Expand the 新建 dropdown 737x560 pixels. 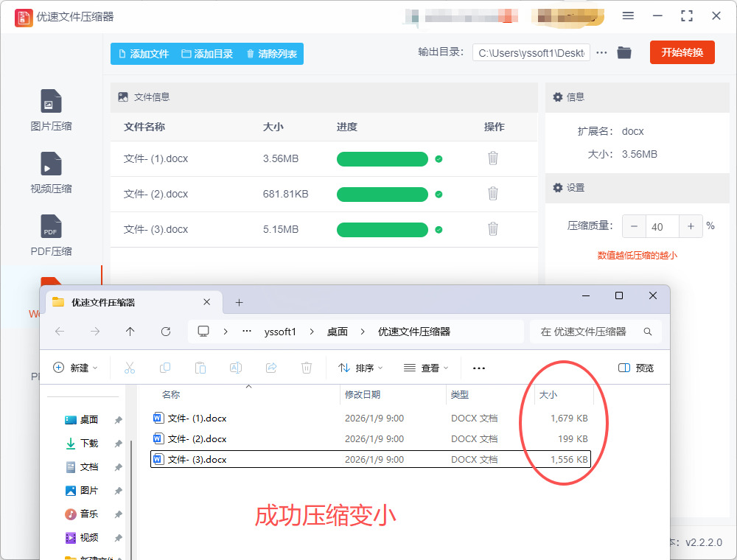[x=75, y=368]
